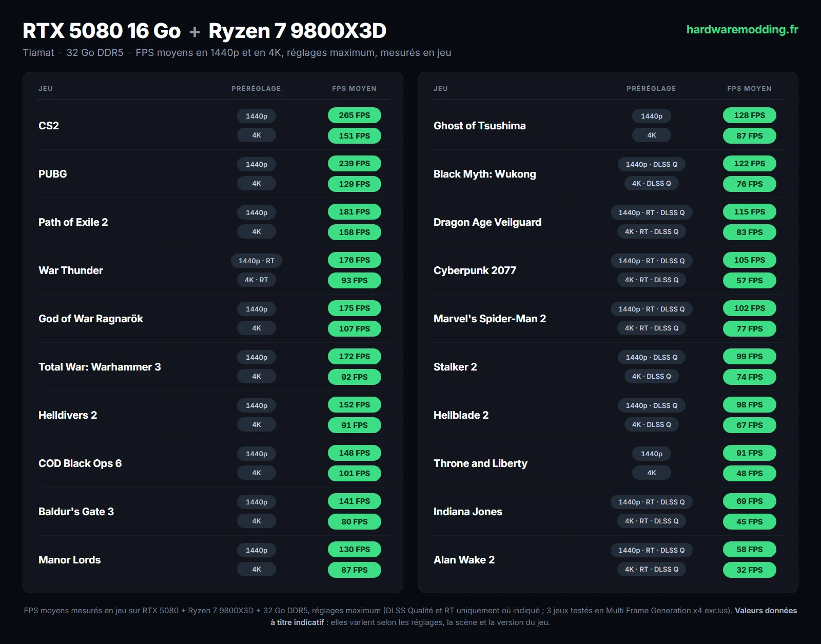Click the 105 FPS badge
Viewport: 821px width, 644px height.
[750, 260]
